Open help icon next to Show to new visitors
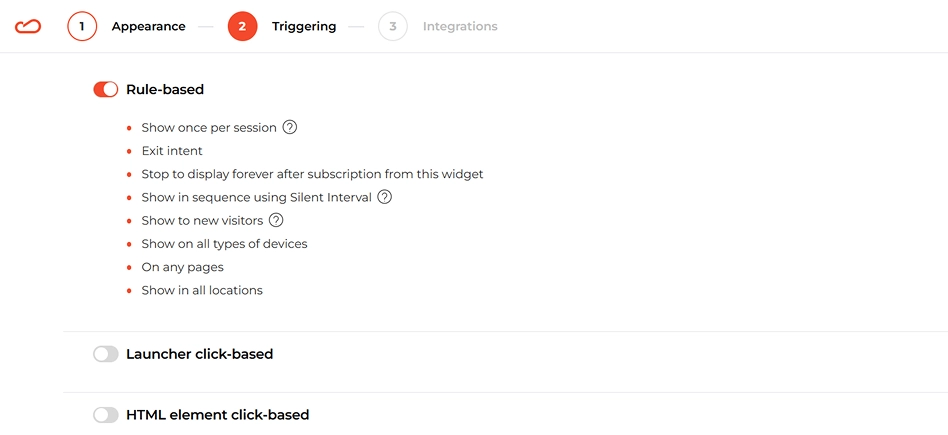The height and width of the screenshot is (435, 948). (x=276, y=220)
